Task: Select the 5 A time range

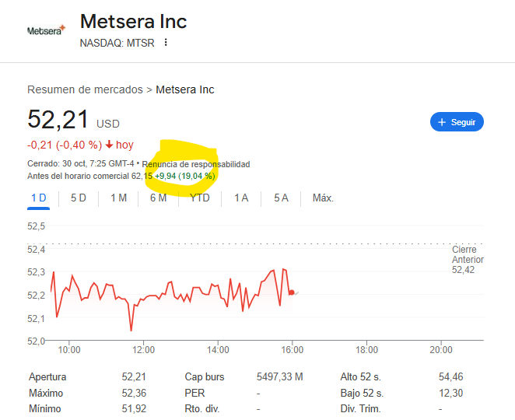Action: (281, 198)
